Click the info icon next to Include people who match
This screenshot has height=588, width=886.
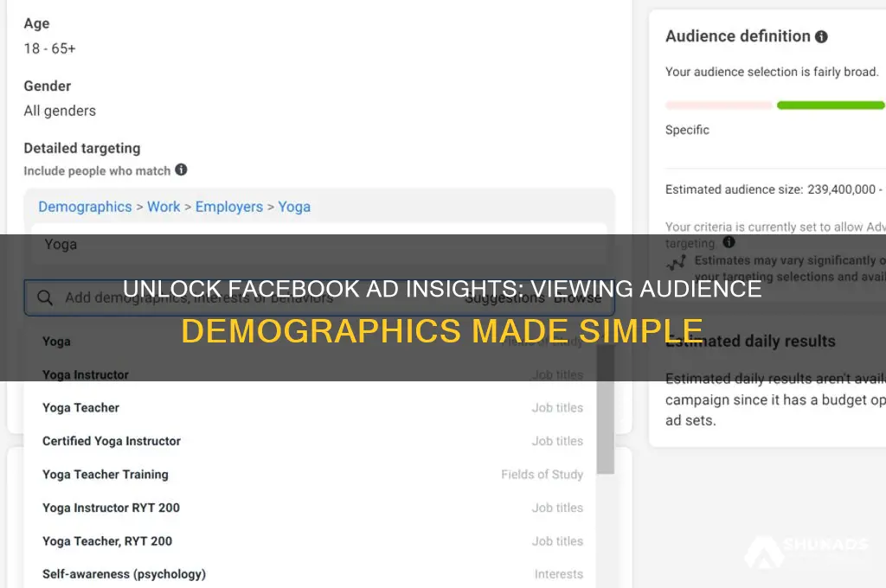(181, 169)
